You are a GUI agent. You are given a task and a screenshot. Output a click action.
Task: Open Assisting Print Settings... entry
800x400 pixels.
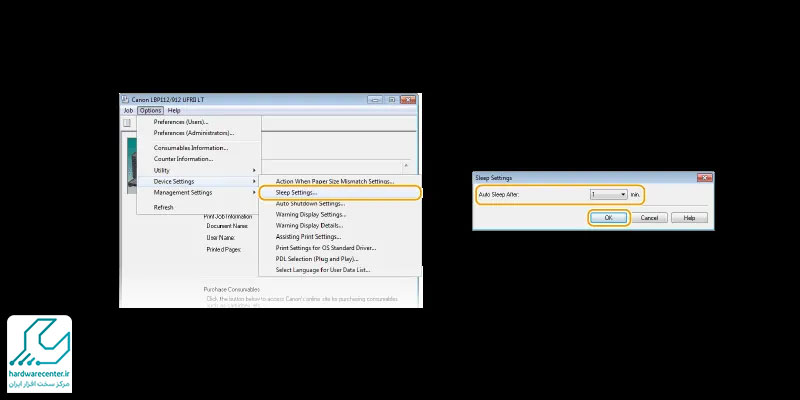coord(340,237)
